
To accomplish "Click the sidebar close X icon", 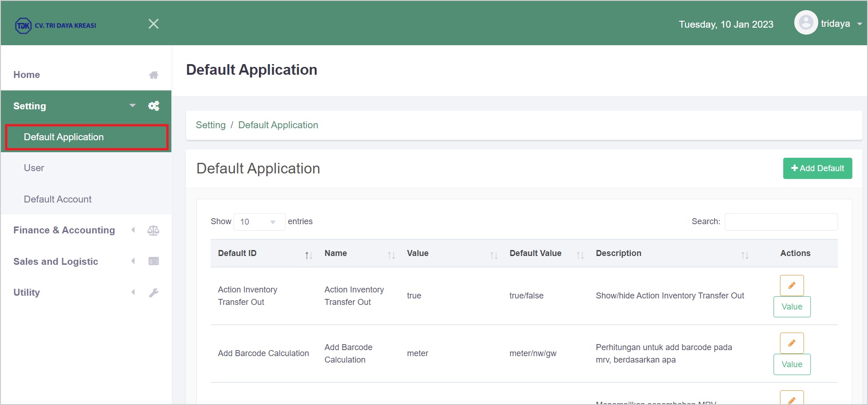I will point(153,24).
